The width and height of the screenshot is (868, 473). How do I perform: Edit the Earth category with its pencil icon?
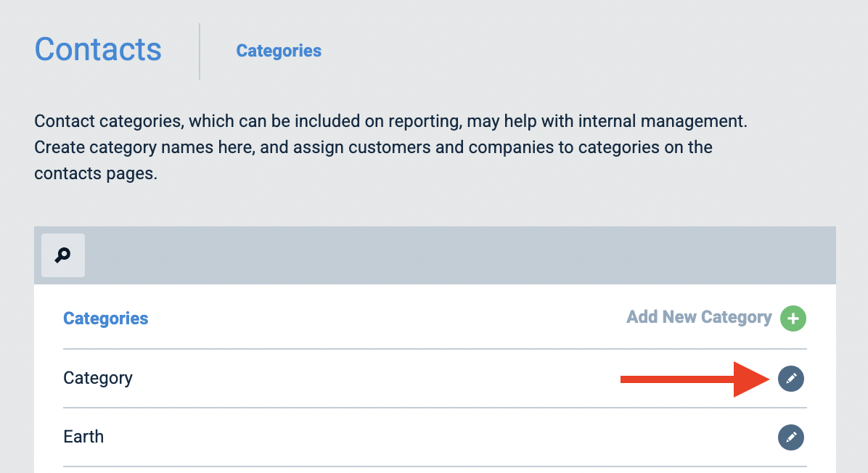[790, 437]
